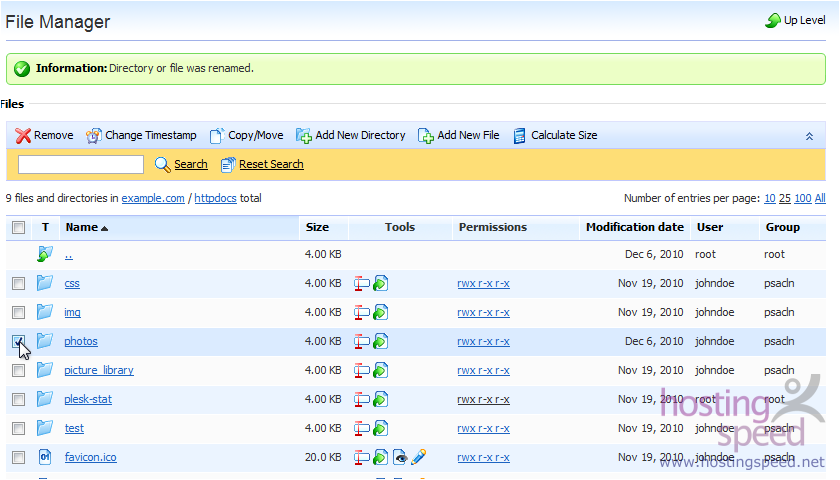
Task: Sort by Modification date column header
Action: point(635,227)
